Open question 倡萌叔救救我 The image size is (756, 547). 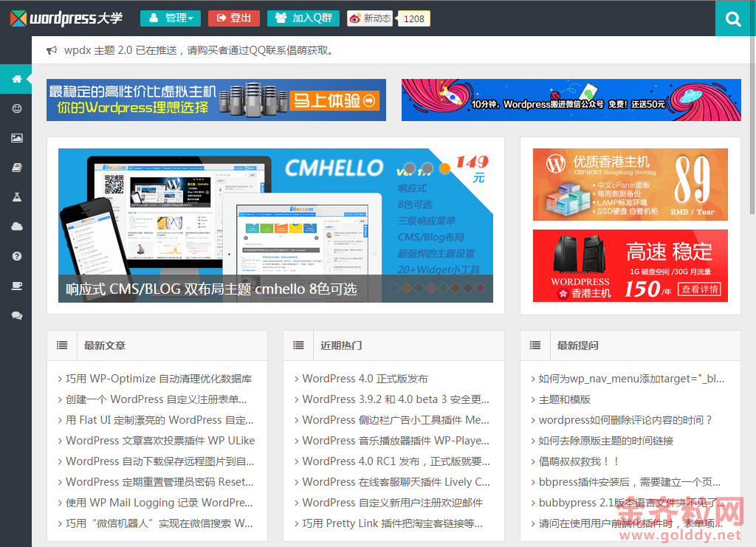pyautogui.click(x=579, y=461)
